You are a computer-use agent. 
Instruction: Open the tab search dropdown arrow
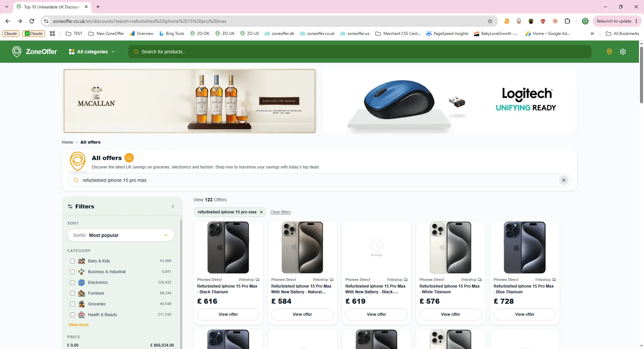7,7
